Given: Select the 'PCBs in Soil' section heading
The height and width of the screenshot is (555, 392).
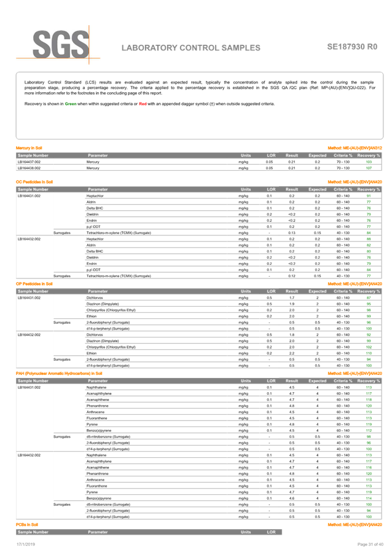Looking at the screenshot, I should pos(27,524).
